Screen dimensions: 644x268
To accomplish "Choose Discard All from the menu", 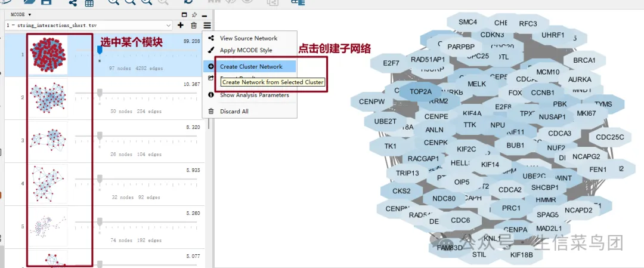I will pos(234,112).
